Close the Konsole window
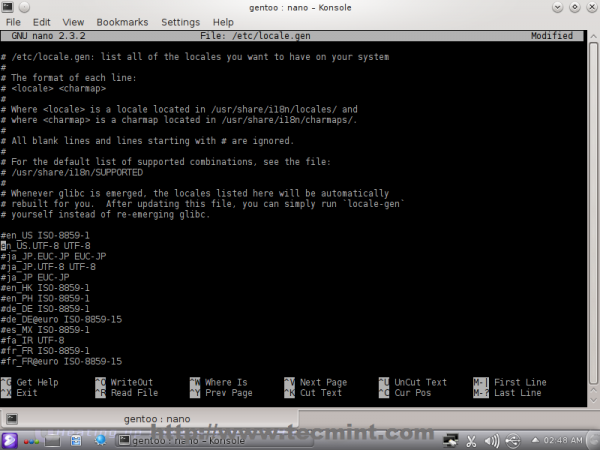The height and width of the screenshot is (450, 600). (592, 7)
